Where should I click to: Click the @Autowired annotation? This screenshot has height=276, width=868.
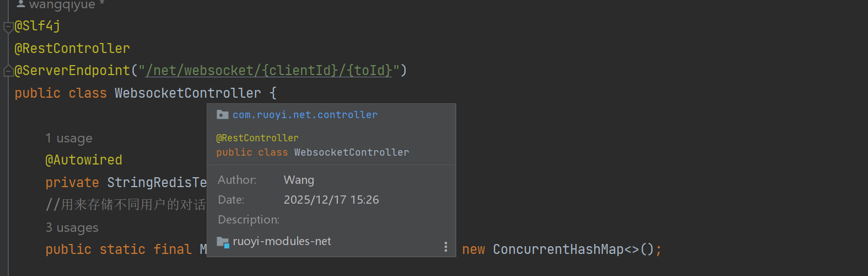pyautogui.click(x=84, y=160)
